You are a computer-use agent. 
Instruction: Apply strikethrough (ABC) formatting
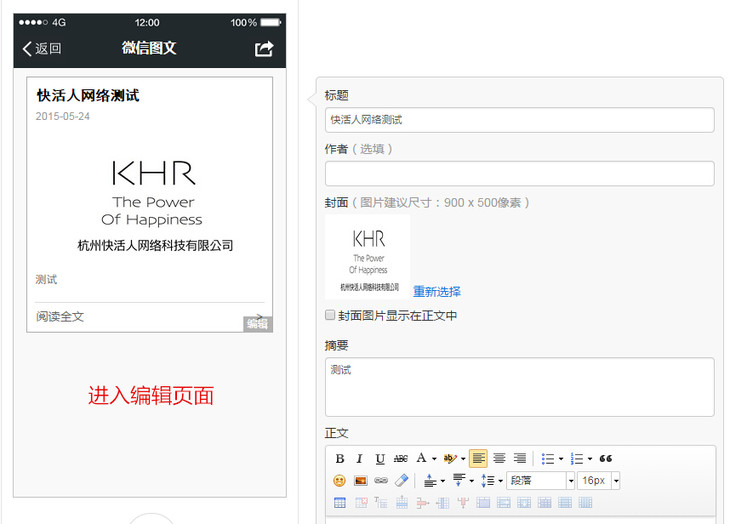pos(400,459)
